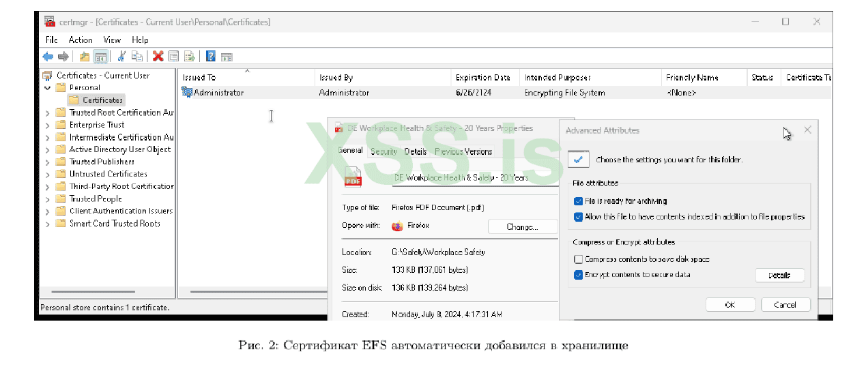Click the PDF file icon in Properties
868x367 pixels.
353,177
